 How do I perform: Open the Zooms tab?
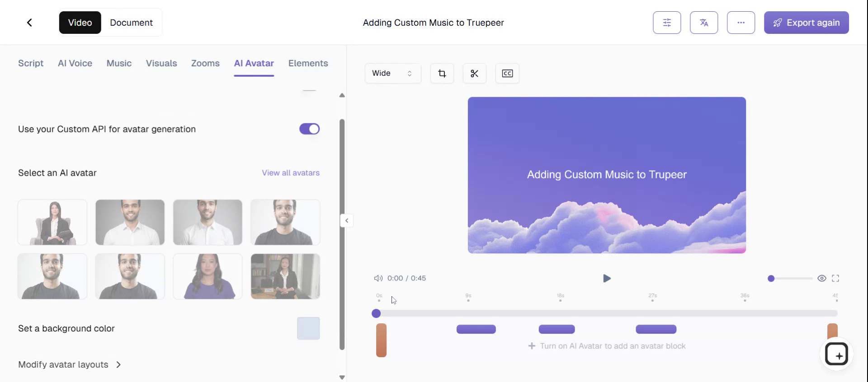[205, 63]
